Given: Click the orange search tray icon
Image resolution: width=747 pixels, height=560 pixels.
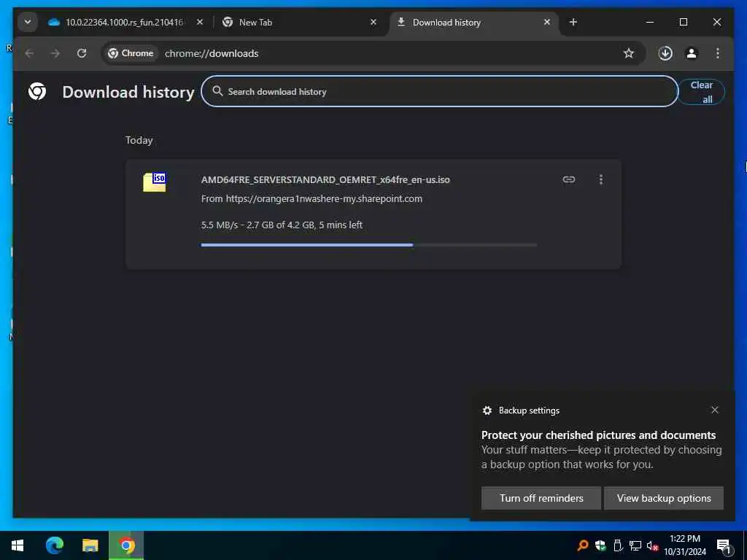Looking at the screenshot, I should coord(582,545).
